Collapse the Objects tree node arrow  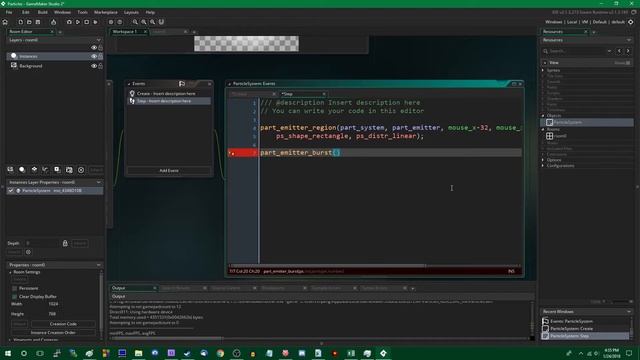pos(543,116)
